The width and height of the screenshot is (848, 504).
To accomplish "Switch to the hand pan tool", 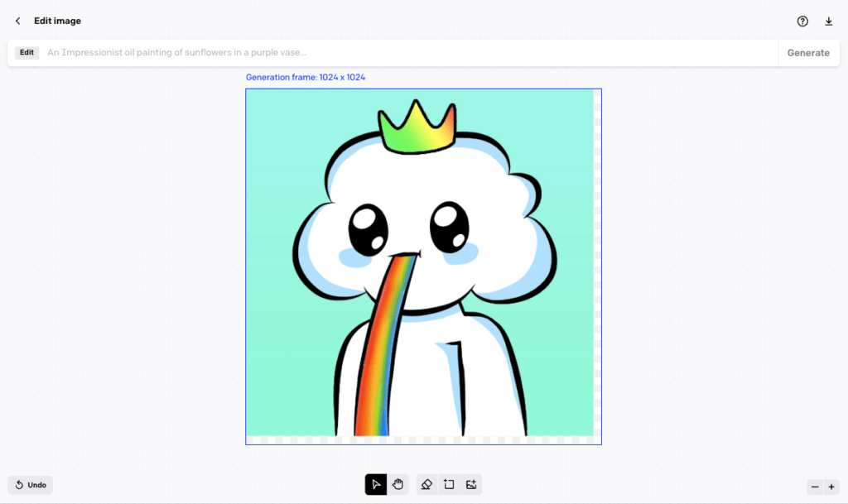I will click(398, 485).
